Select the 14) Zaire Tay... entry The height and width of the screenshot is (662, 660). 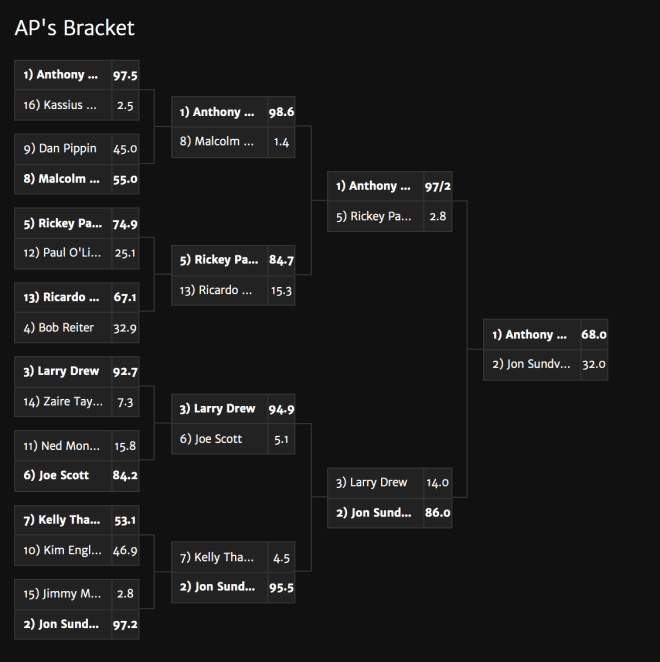(77, 402)
